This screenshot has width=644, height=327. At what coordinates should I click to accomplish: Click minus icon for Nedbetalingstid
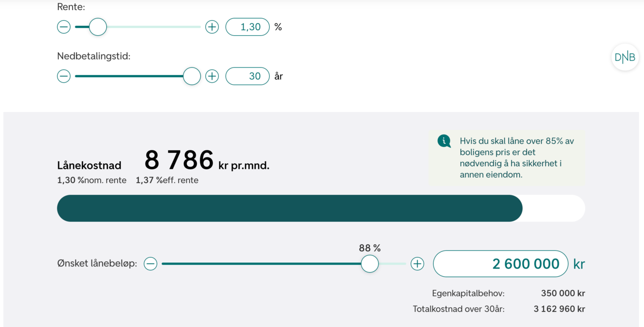point(64,76)
